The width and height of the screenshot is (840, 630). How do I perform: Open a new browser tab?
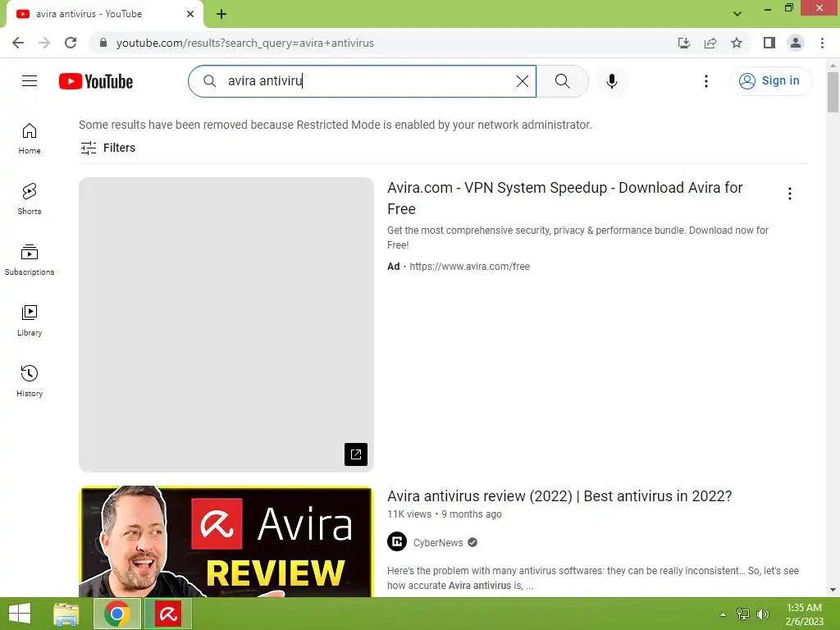click(221, 14)
